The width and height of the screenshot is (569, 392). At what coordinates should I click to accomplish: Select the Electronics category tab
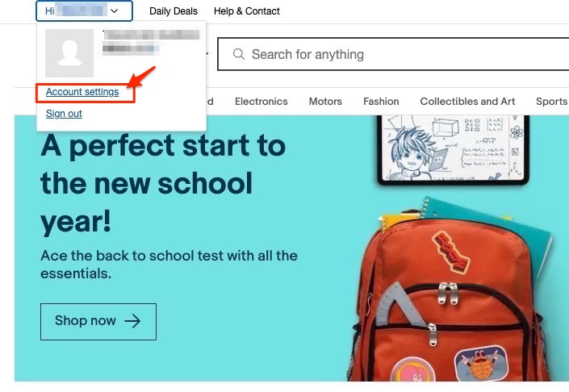(261, 102)
